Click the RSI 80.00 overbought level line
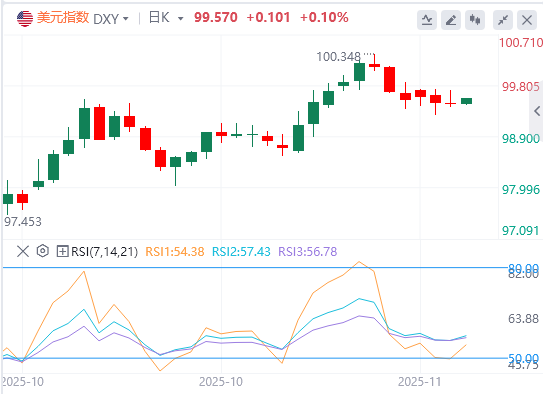 [255, 268]
